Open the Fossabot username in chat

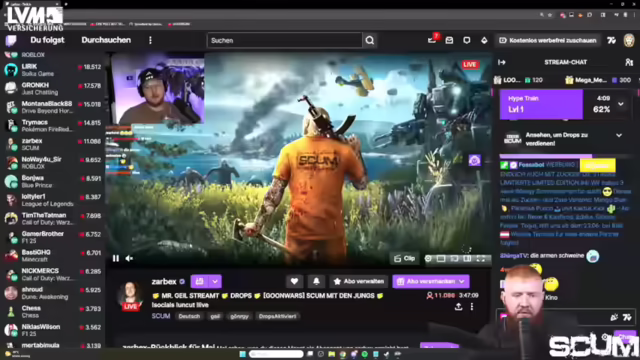tap(531, 165)
